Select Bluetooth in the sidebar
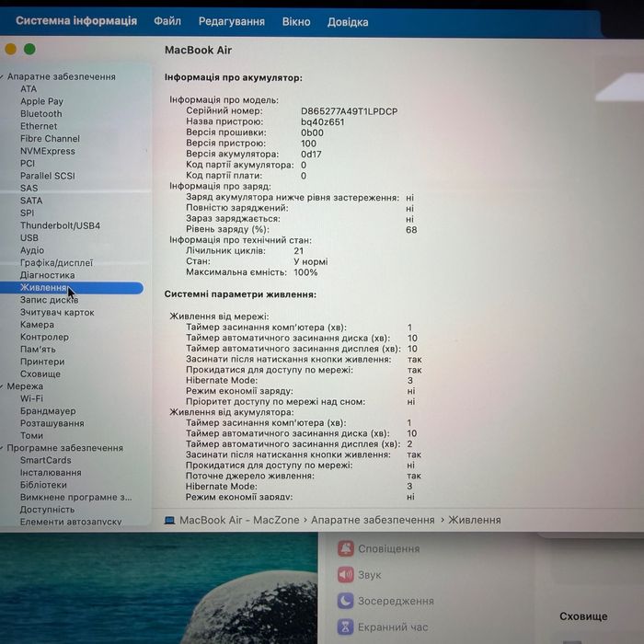The image size is (644, 644). click(x=41, y=114)
